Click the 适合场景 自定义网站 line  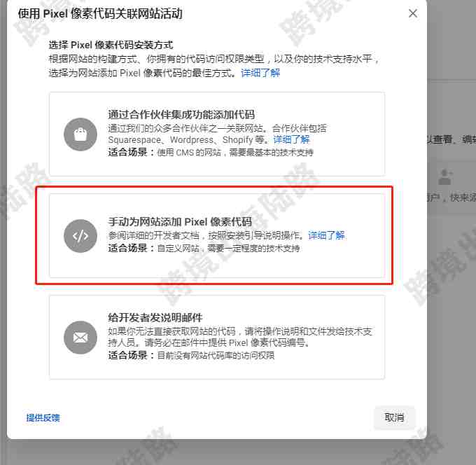tap(204, 248)
